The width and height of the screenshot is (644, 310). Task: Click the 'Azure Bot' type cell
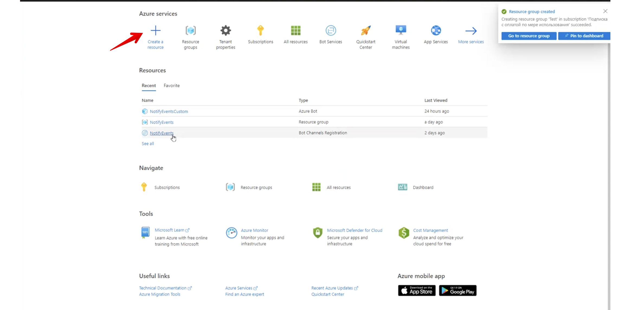308,111
